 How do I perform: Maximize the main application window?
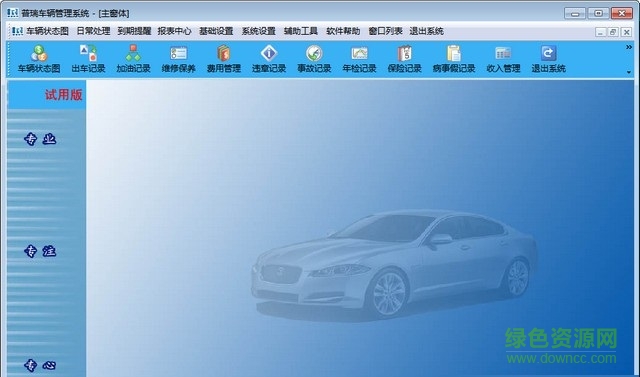tap(598, 13)
